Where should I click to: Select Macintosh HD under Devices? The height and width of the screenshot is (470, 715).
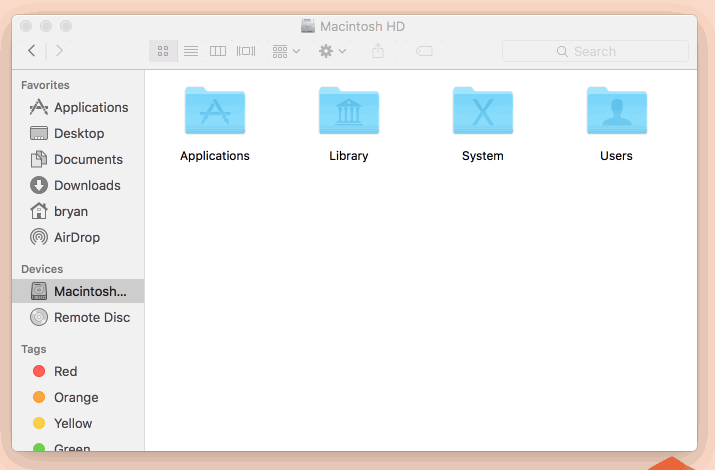78,291
